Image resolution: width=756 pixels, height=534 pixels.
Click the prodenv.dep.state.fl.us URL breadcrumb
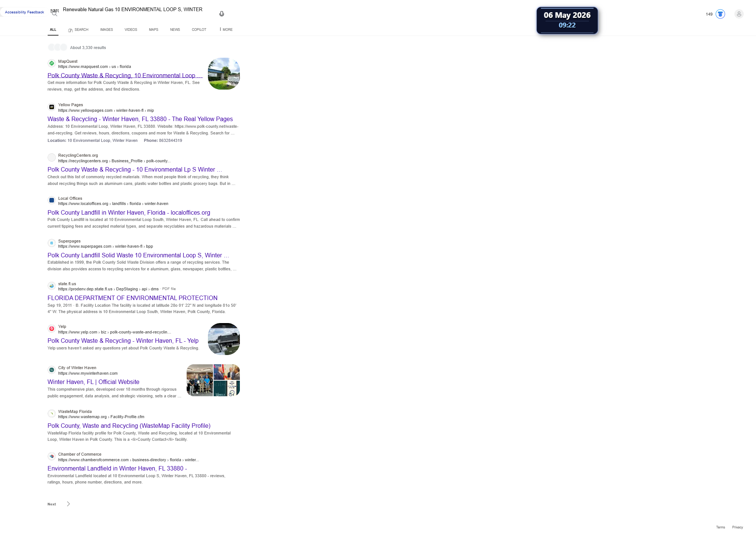pyautogui.click(x=108, y=289)
